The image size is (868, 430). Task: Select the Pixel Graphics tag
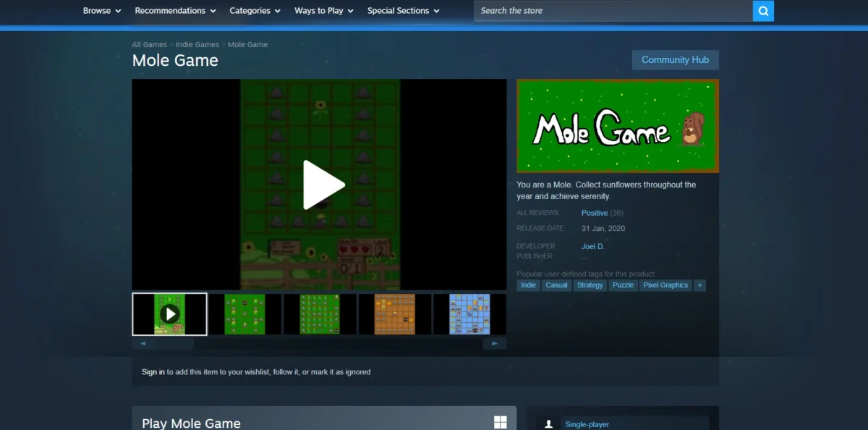665,285
